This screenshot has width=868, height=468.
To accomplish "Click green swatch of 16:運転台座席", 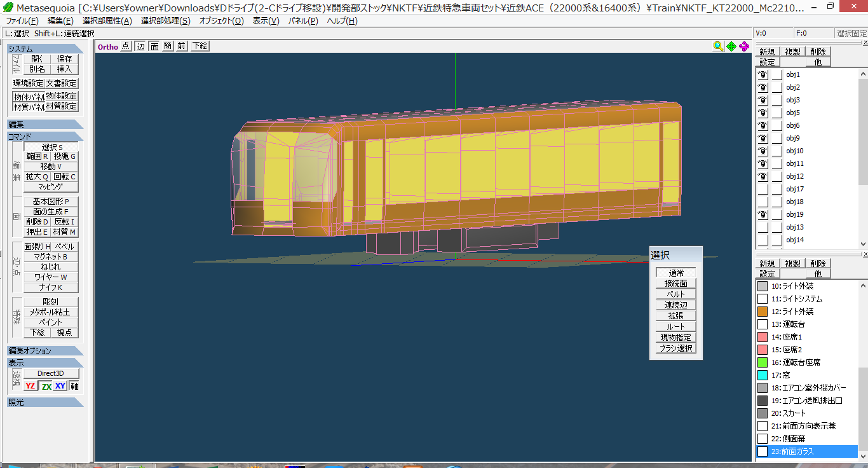I will (763, 362).
